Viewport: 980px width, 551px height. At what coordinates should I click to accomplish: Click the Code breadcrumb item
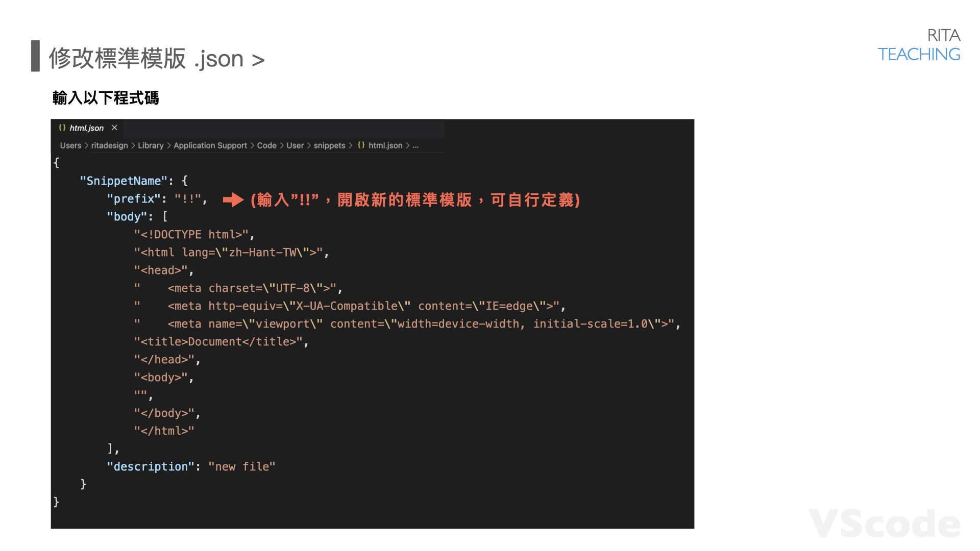(266, 145)
